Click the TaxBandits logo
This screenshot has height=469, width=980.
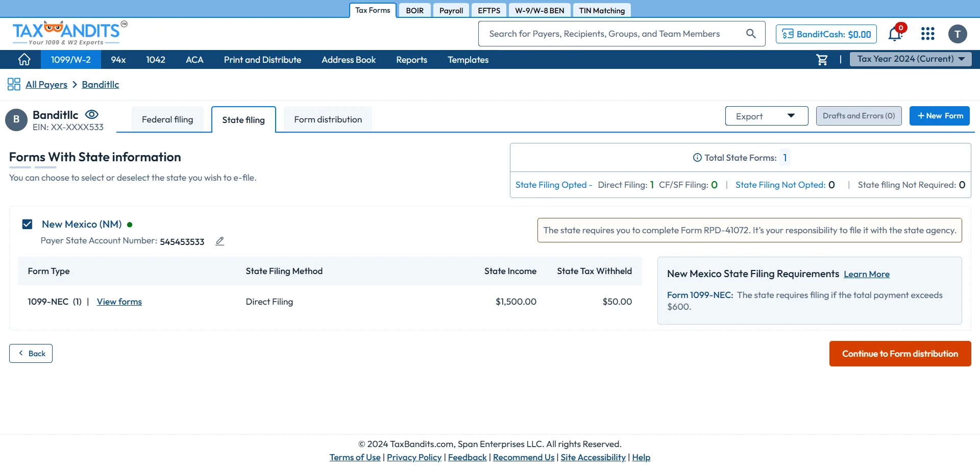click(69, 33)
